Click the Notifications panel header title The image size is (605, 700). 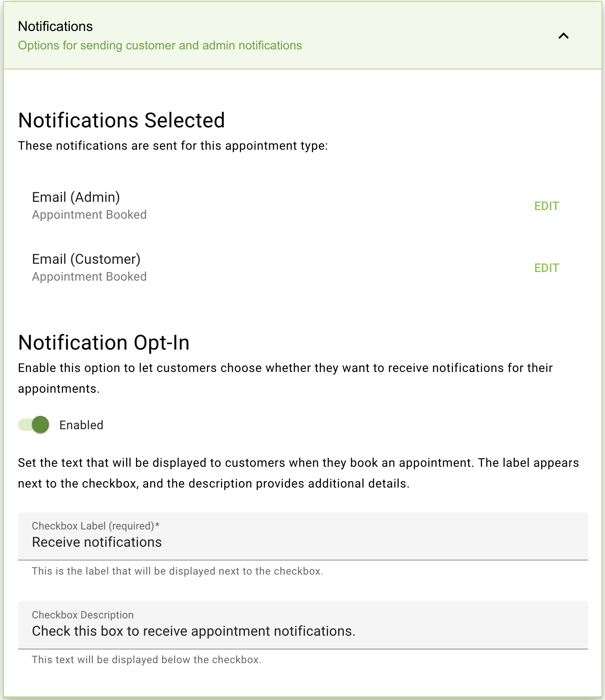pos(55,26)
